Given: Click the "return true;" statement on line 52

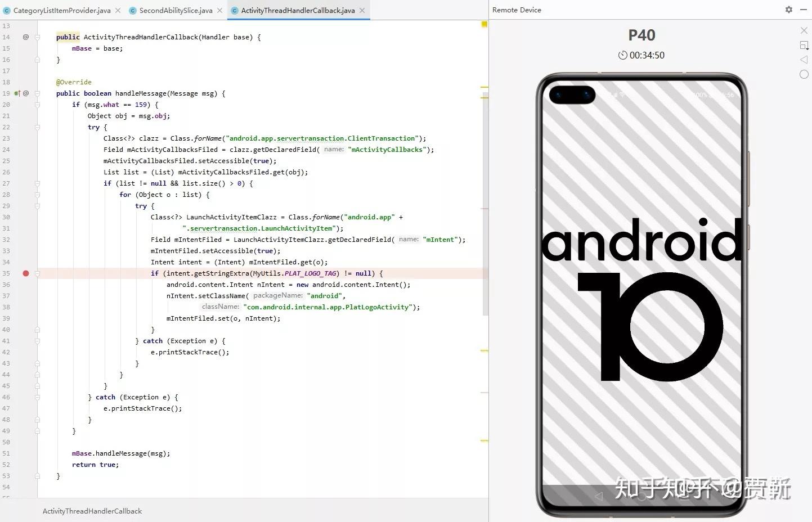Looking at the screenshot, I should tap(96, 465).
